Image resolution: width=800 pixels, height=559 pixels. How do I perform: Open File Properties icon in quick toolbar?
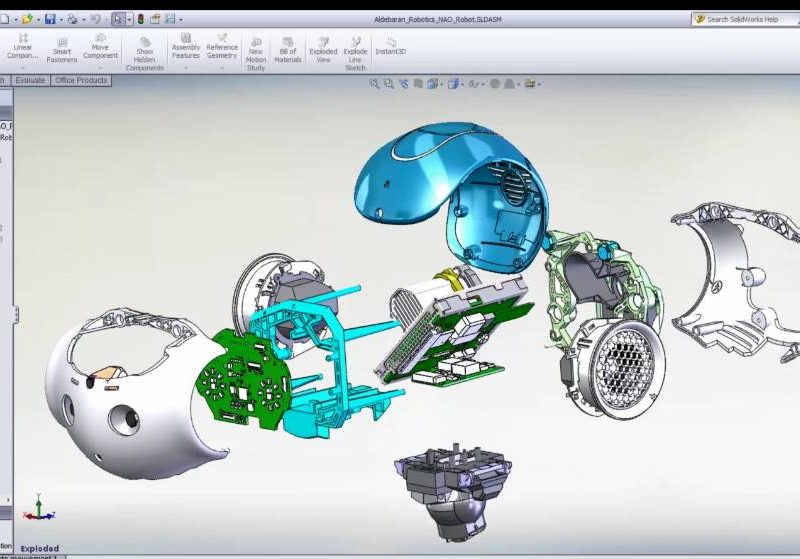pos(155,19)
